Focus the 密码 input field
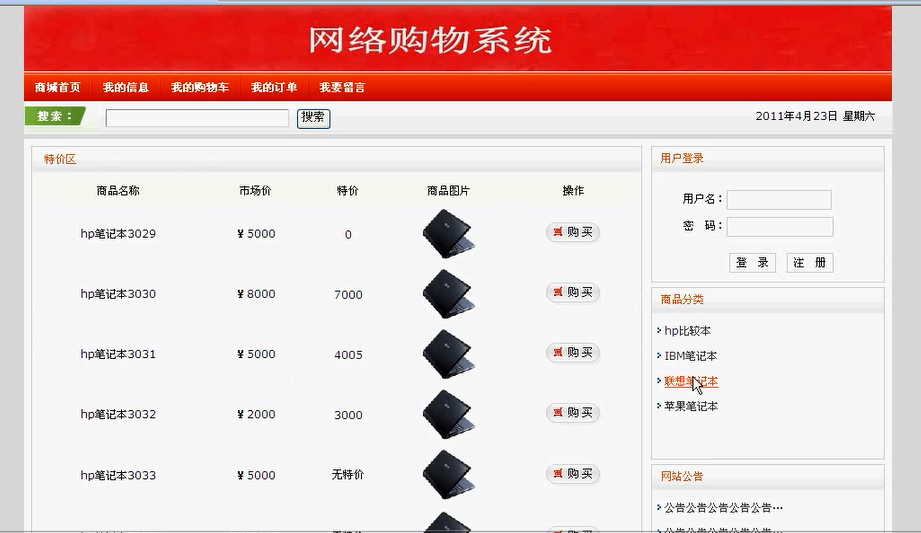 (779, 226)
